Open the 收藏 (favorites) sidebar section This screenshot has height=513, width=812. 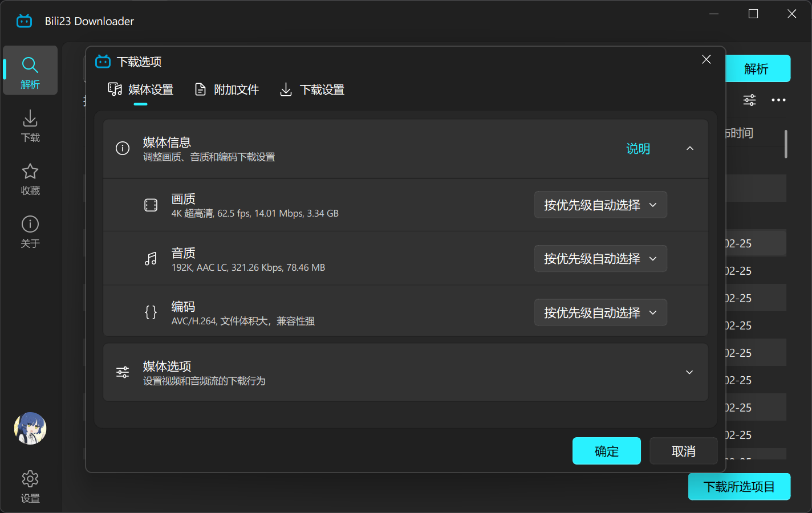[x=30, y=178]
